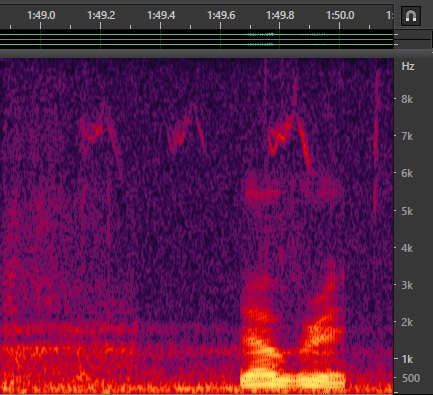Click the 1:50.0 mark on time ruler
Screen dimensions: 433x395
click(x=340, y=15)
